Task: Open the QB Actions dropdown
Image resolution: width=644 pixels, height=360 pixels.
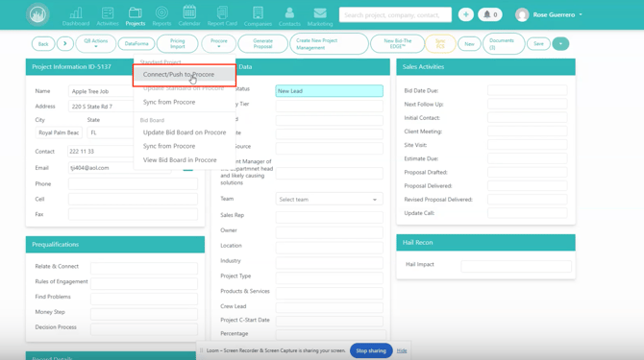Action: click(96, 43)
